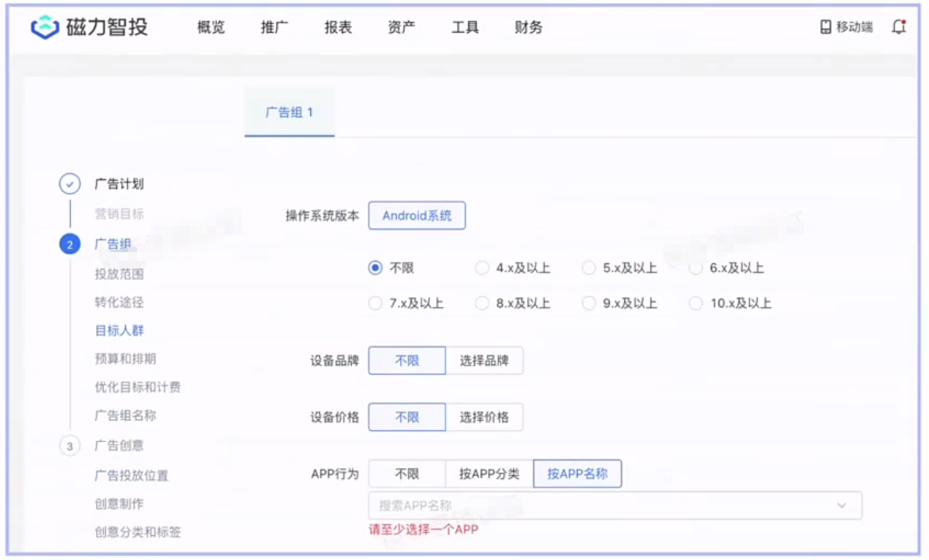This screenshot has width=929, height=560.
Task: Select the 4.x及以上 radio button
Action: pyautogui.click(x=482, y=268)
